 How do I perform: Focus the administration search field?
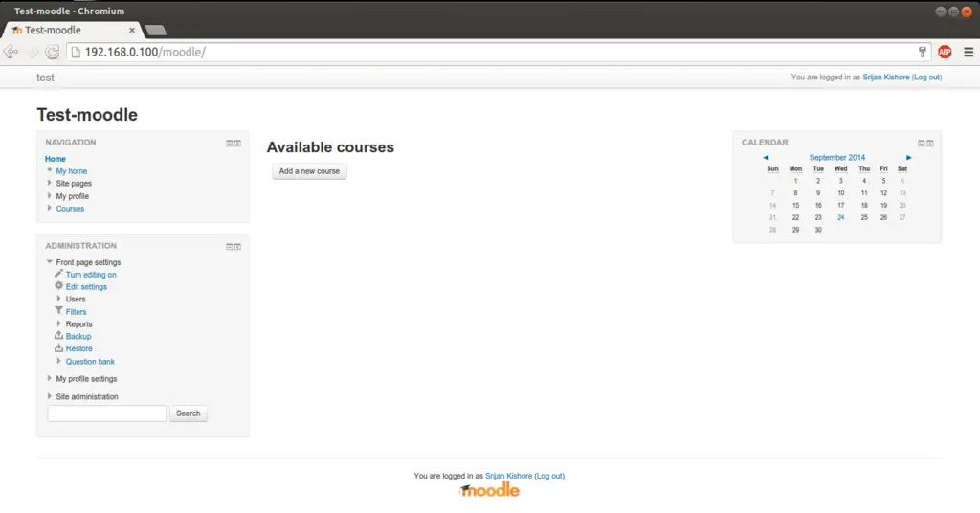(107, 413)
